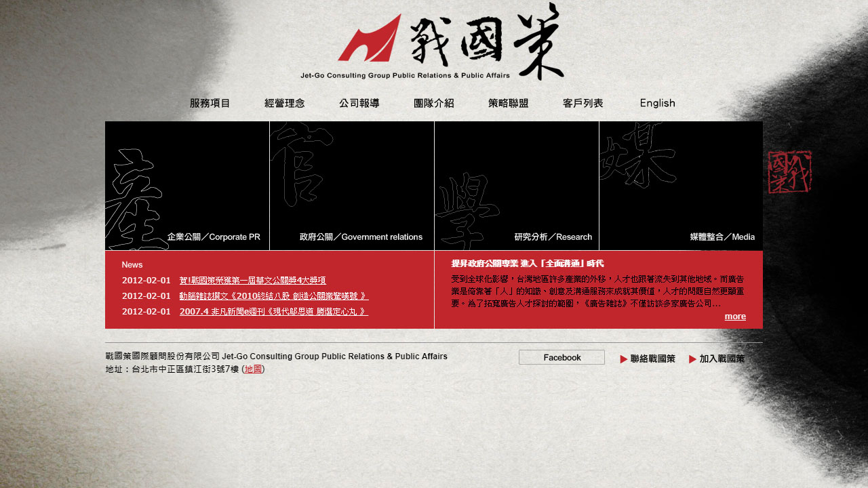Viewport: 868px width, 488px height.
Task: Click the Jet-Go Consulting Group logo
Action: coord(433,42)
